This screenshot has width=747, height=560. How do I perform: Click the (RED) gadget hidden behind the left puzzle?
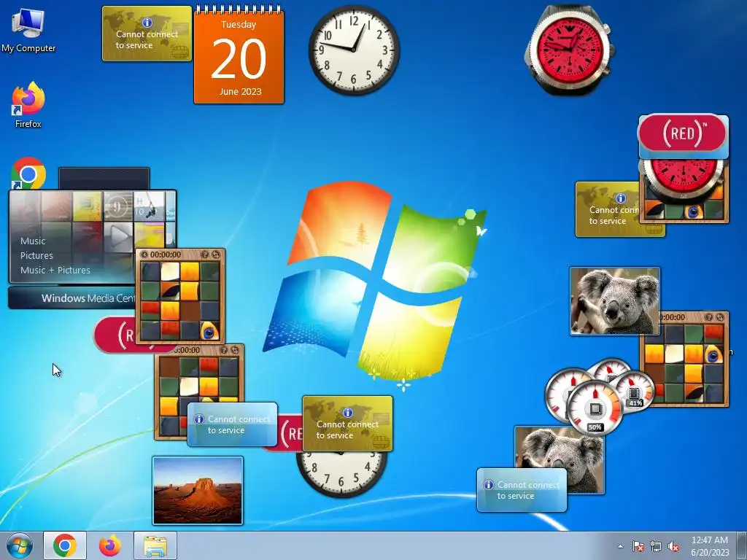(x=115, y=334)
